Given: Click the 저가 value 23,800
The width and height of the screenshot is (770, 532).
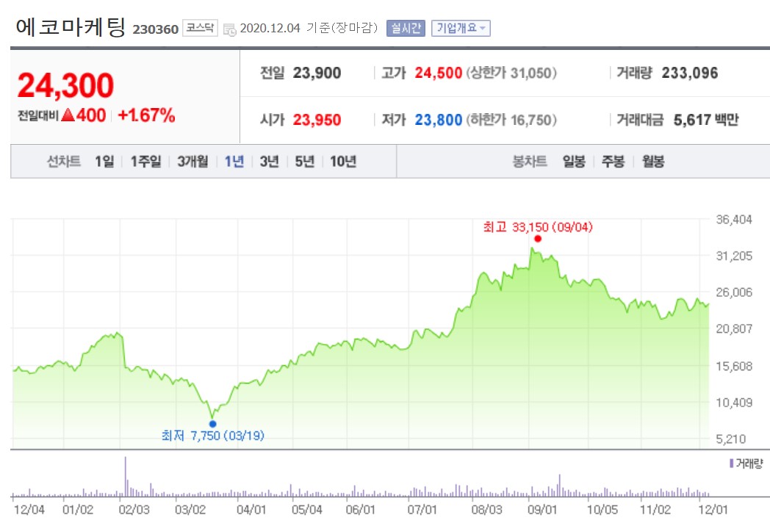Looking at the screenshot, I should click(x=439, y=120).
